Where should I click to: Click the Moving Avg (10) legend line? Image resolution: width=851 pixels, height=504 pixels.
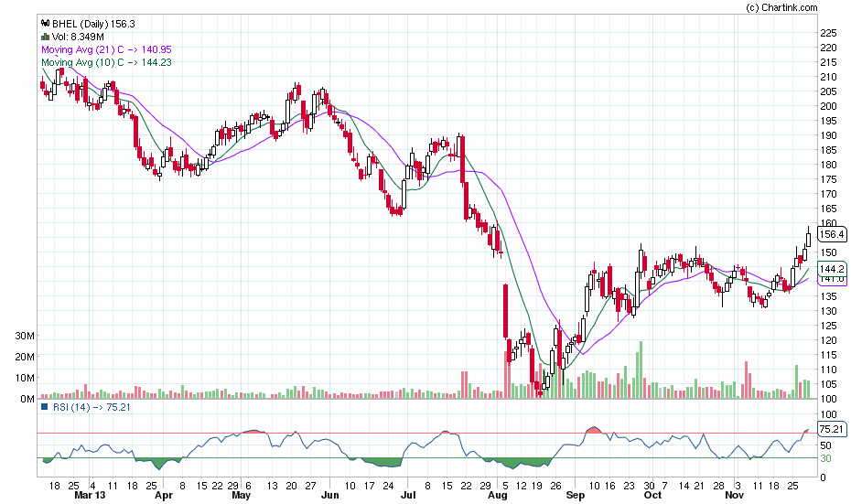pos(106,62)
